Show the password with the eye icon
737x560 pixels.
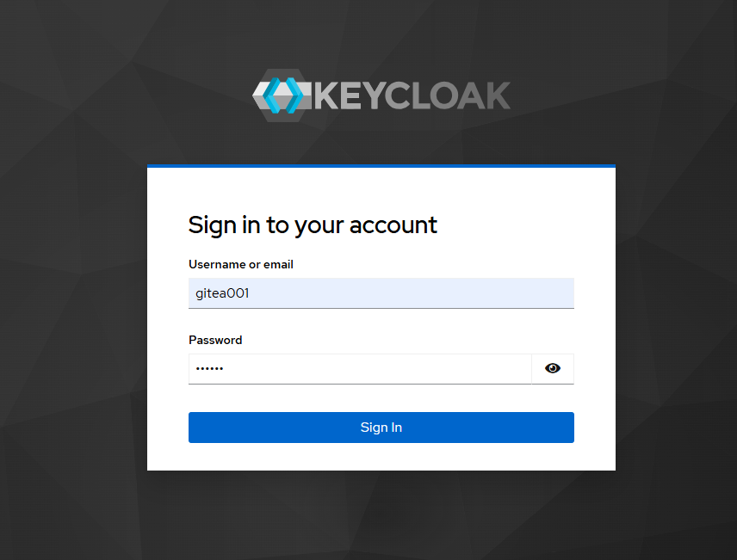click(553, 368)
